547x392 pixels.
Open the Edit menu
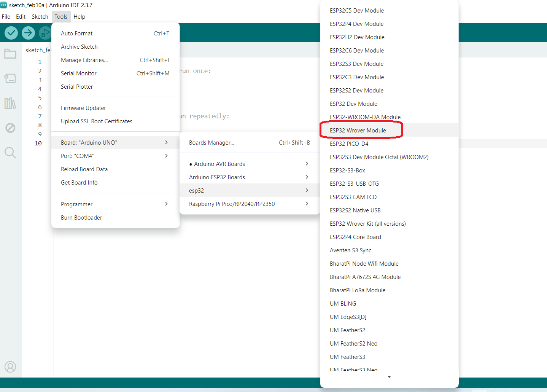coord(21,17)
